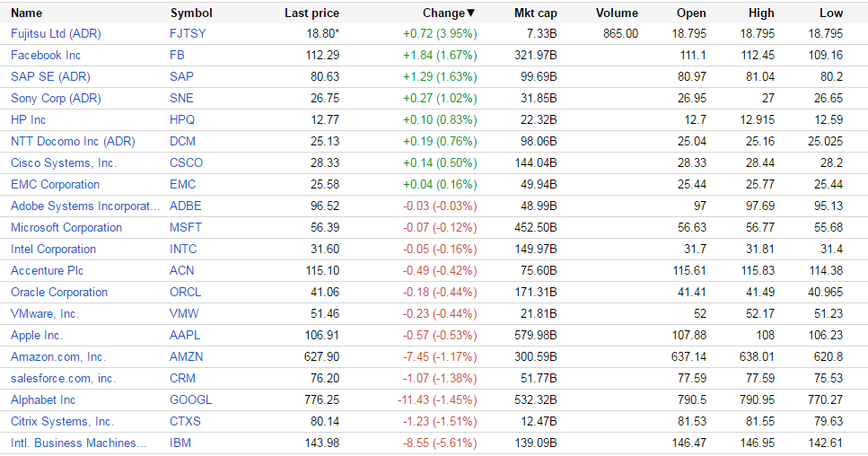The image size is (868, 456).
Task: Open the AAPL ticker link
Action: [x=184, y=335]
